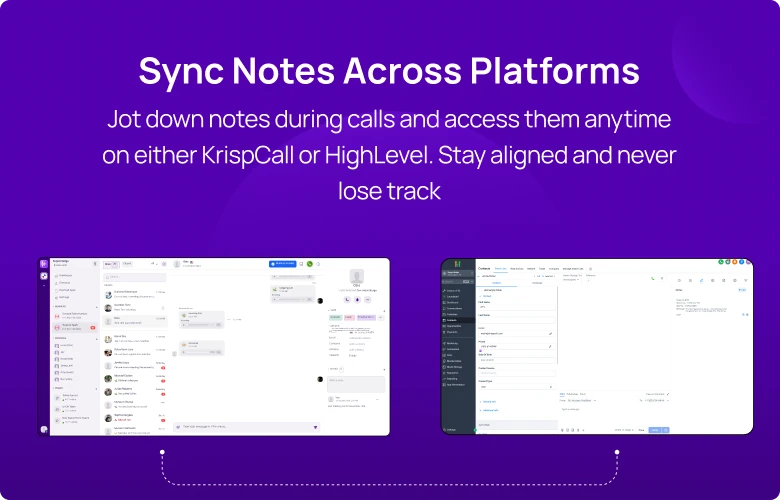Screen dimensions: 780x500
Task: Click pencil icon in HighLevel Phone field
Action: click(x=550, y=346)
